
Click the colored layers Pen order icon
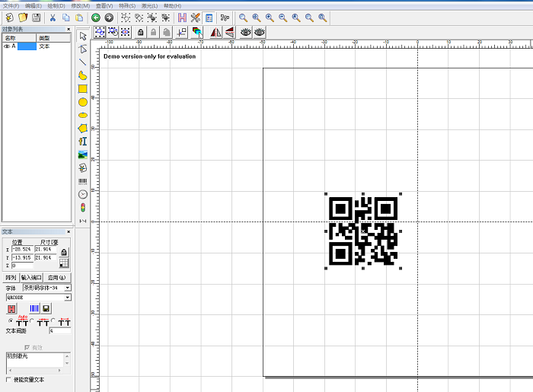tap(197, 32)
